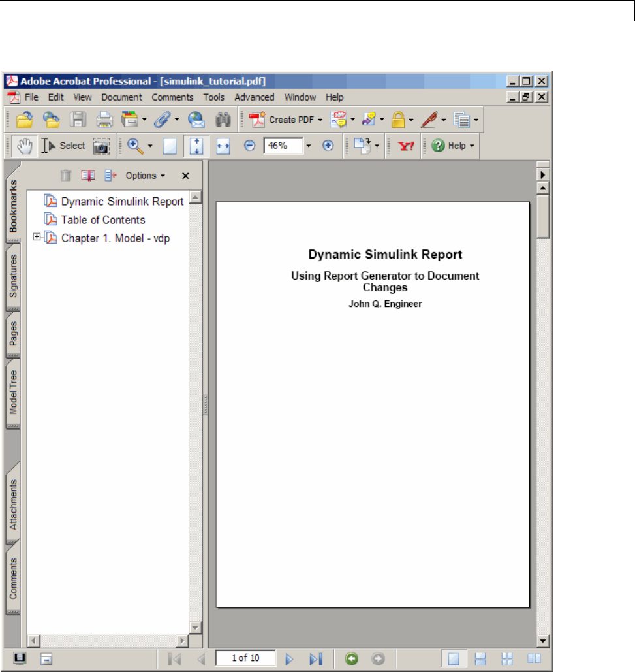Screen dimensions: 635x672
Task: Switch to the Pages tab
Action: click(13, 334)
